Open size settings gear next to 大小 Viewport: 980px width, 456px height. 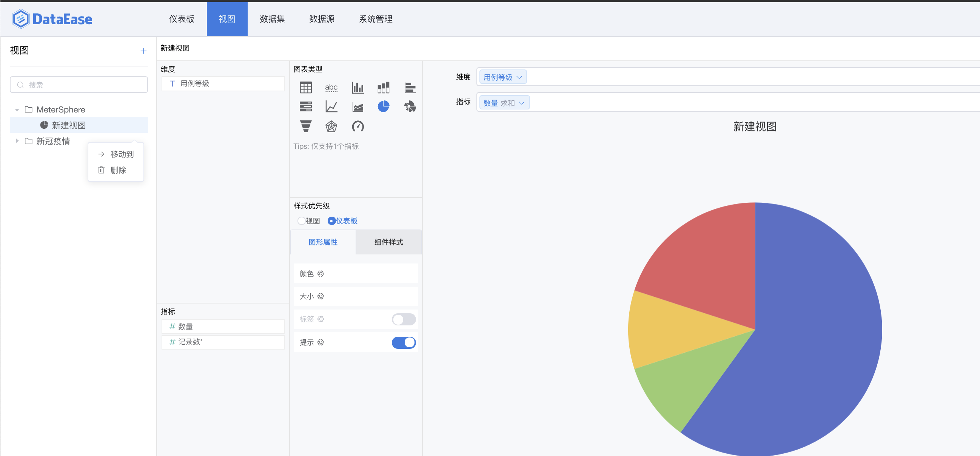(x=321, y=296)
